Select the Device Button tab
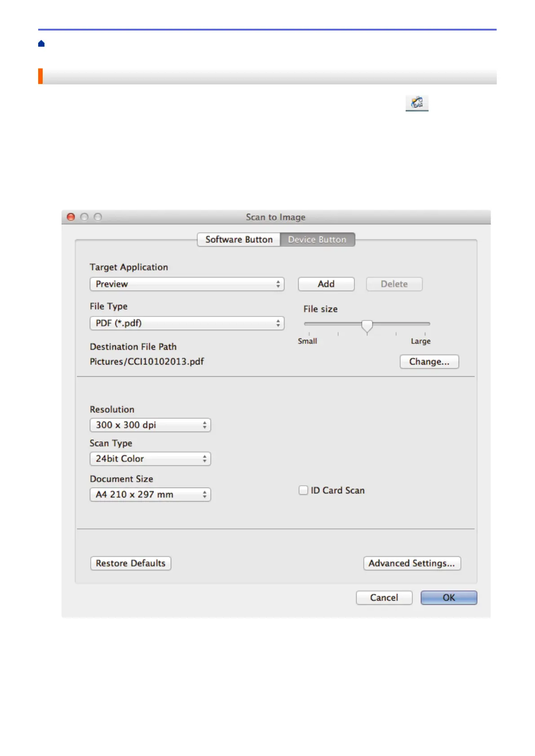The height and width of the screenshot is (756, 535). [317, 240]
